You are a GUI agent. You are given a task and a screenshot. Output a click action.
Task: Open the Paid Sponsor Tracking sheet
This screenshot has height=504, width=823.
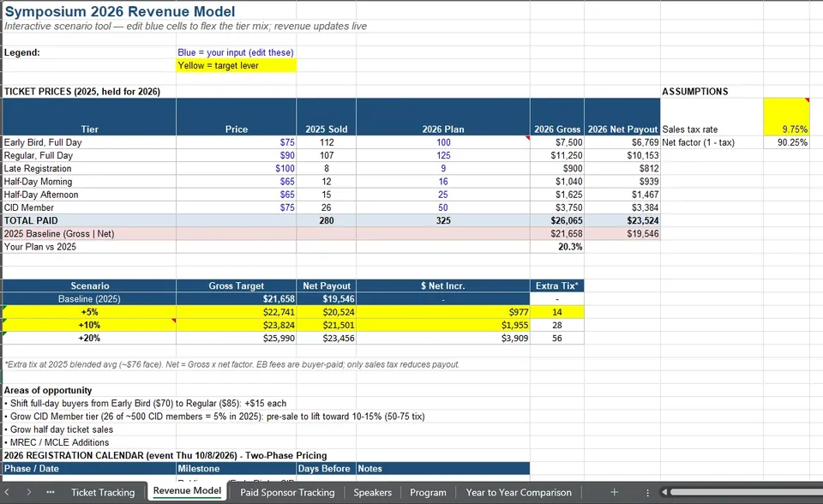287,493
